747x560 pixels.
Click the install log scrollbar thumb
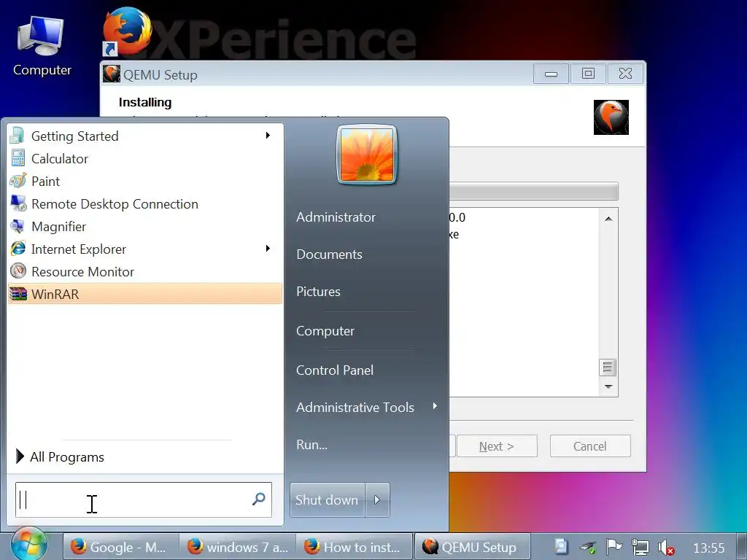(608, 367)
